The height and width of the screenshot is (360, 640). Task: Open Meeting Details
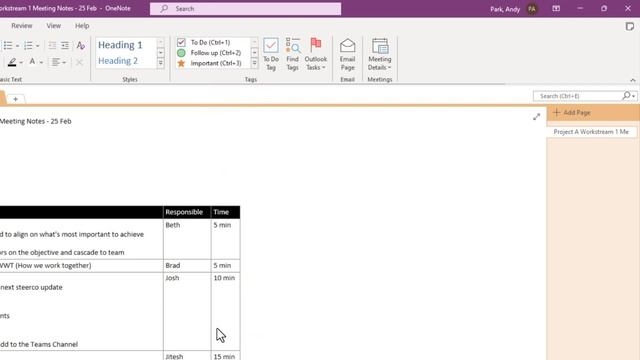point(380,54)
